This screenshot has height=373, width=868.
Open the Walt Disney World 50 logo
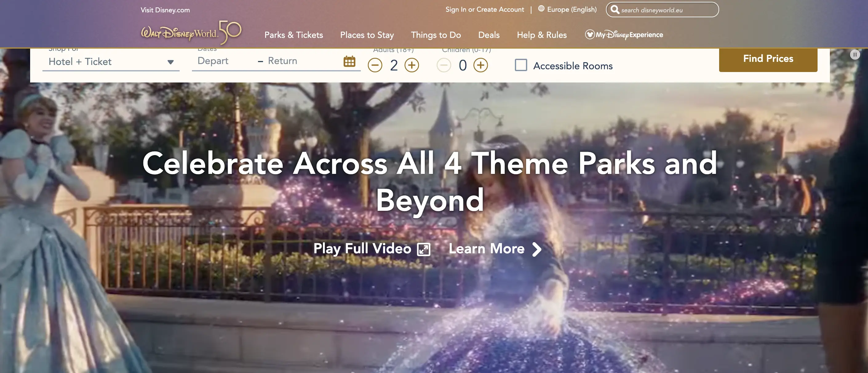click(191, 33)
